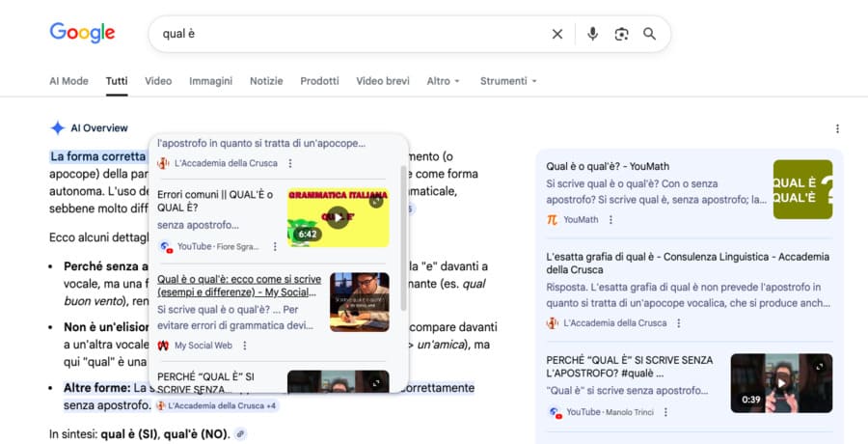Clear the search box text
This screenshot has width=868, height=444.
pos(556,35)
